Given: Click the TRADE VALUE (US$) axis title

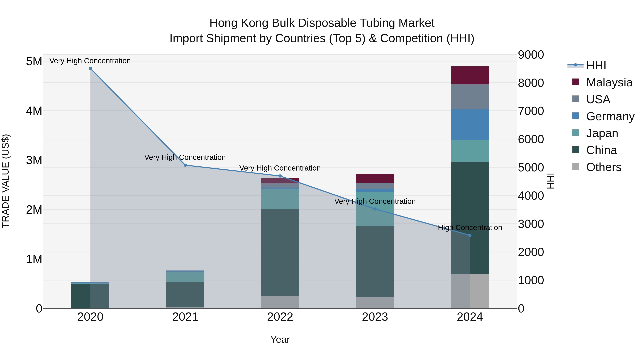Looking at the screenshot, I should point(6,181).
